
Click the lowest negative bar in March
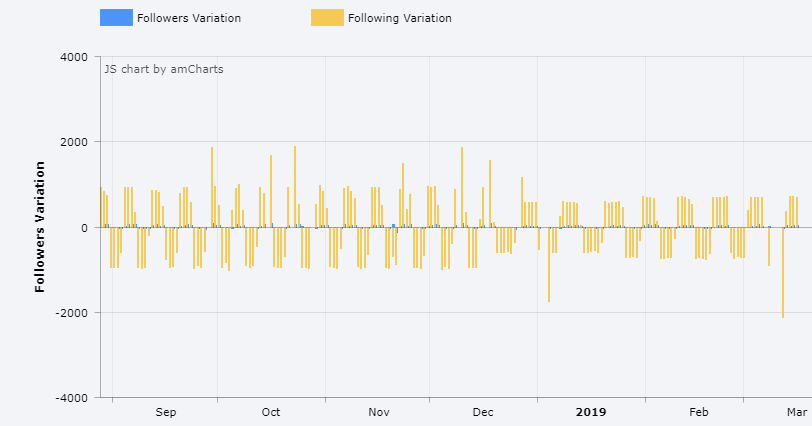[x=783, y=272]
